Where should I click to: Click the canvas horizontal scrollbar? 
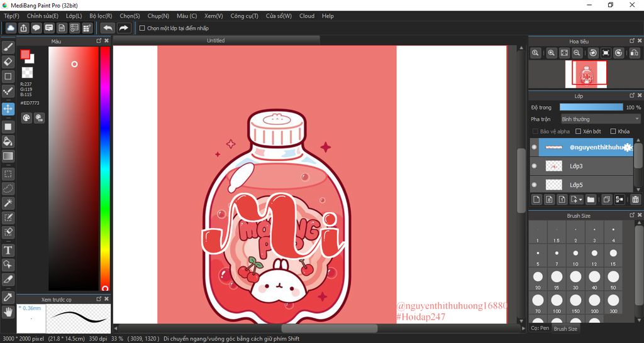tap(329, 328)
